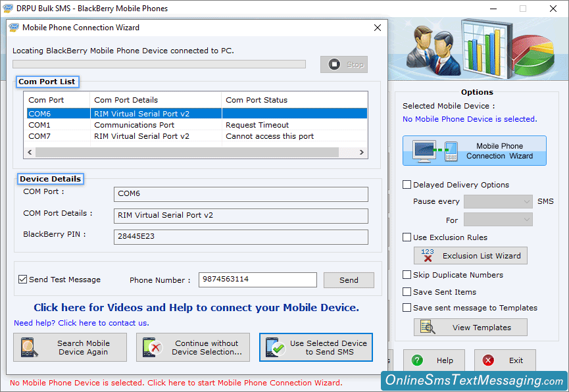
Task: Click the device search progress bar
Action: (159, 64)
